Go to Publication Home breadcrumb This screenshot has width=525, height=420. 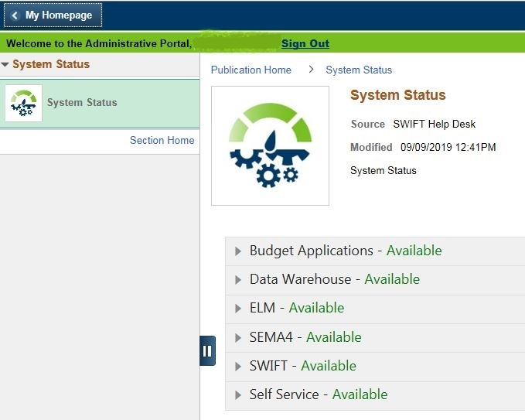pyautogui.click(x=251, y=70)
